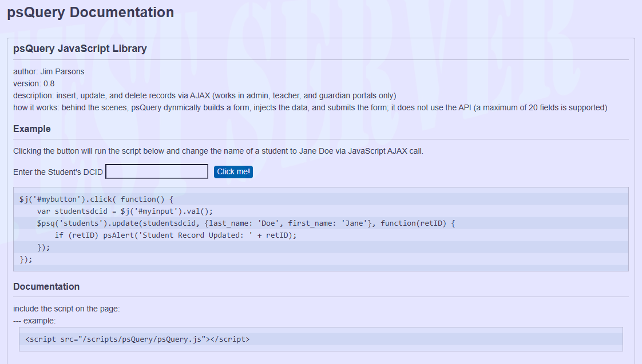Click the "var studentsdcid" code line
Screen dimensions: 642x364
(x=124, y=211)
